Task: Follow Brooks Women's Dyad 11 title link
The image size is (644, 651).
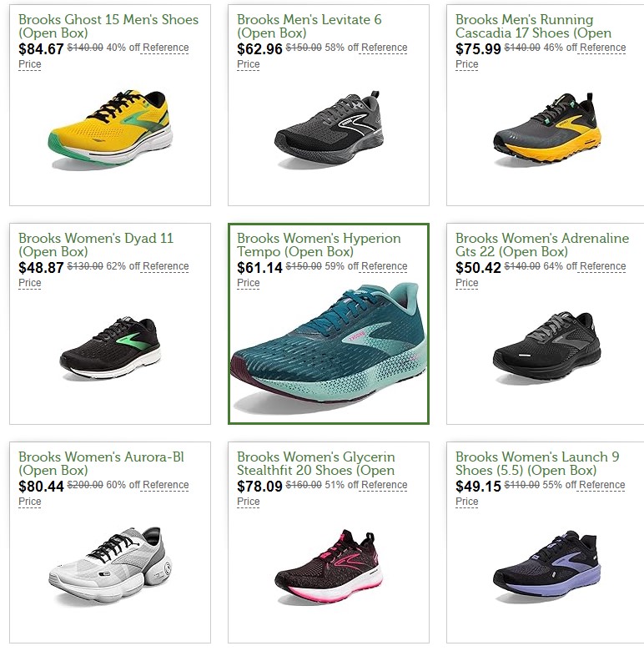Action: pyautogui.click(x=96, y=245)
